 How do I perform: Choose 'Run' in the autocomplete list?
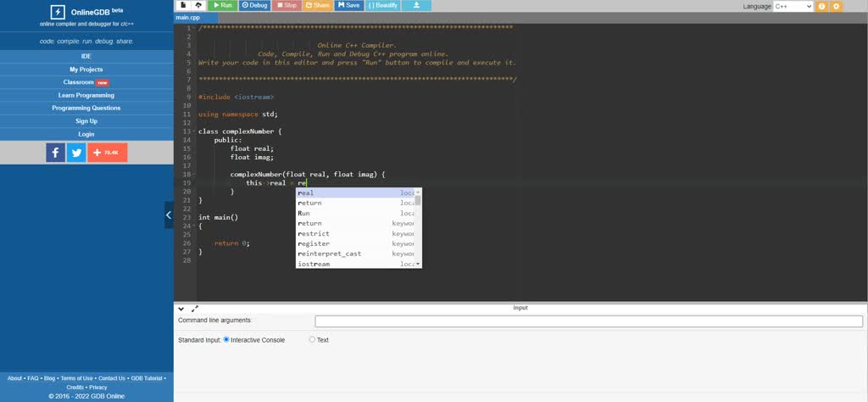click(x=355, y=213)
